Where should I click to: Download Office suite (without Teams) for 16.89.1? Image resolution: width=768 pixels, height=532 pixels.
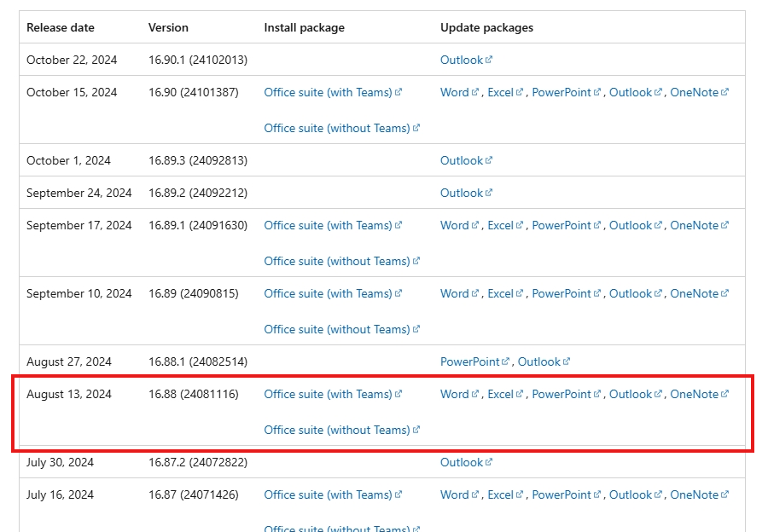point(341,261)
